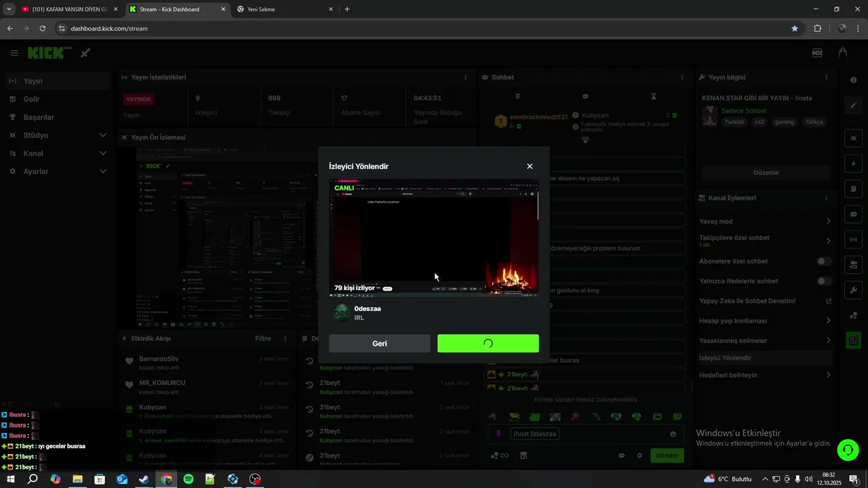Screen dimensions: 868x488
Task: Expand the Ayarlar sidebar section chevron
Action: click(x=103, y=171)
